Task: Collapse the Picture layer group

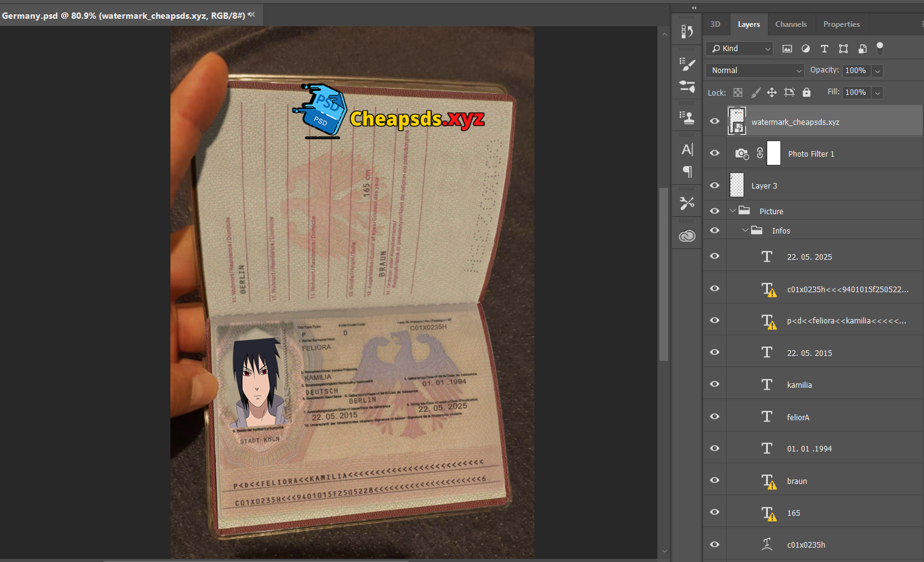Action: [x=733, y=211]
